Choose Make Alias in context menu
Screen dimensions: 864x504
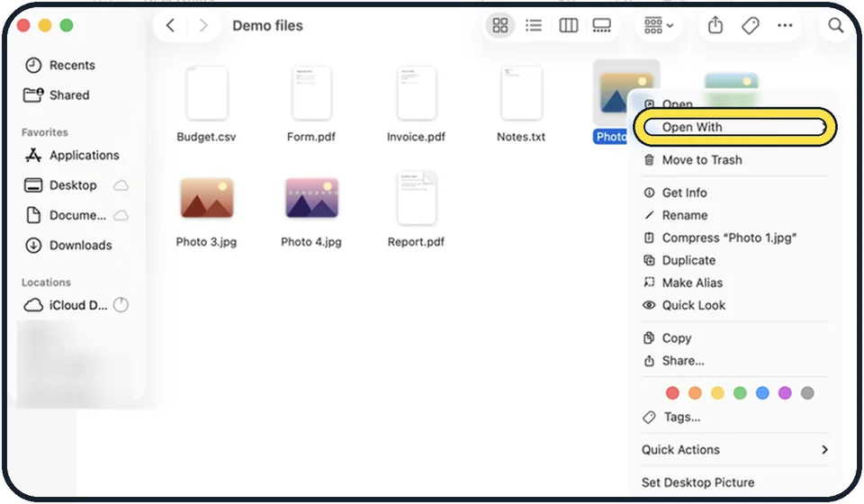(735, 283)
